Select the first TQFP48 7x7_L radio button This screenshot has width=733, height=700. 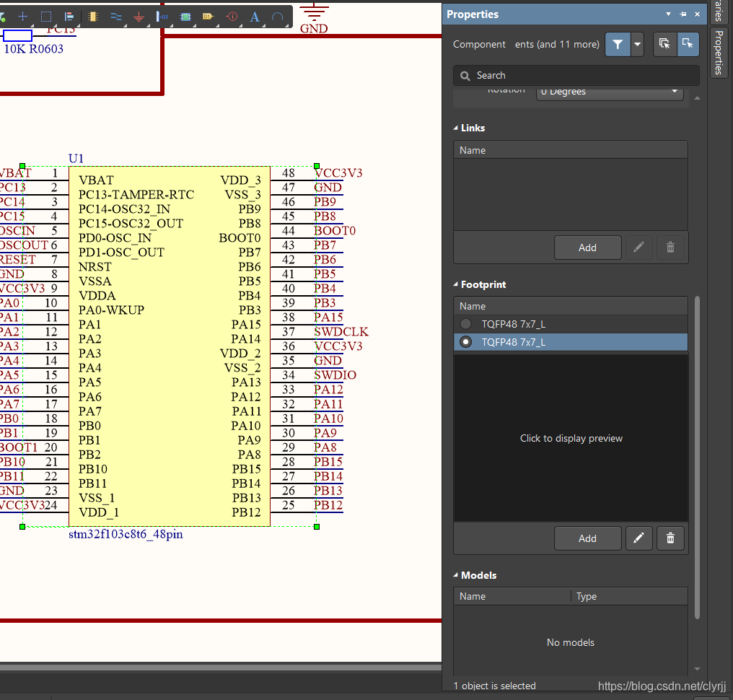(x=466, y=324)
